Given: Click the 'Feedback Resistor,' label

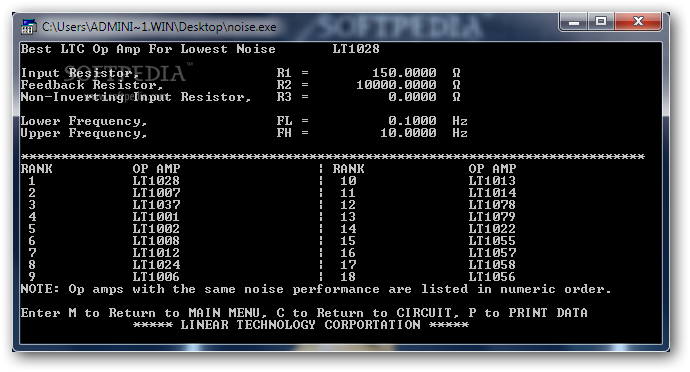Looking at the screenshot, I should point(92,85).
